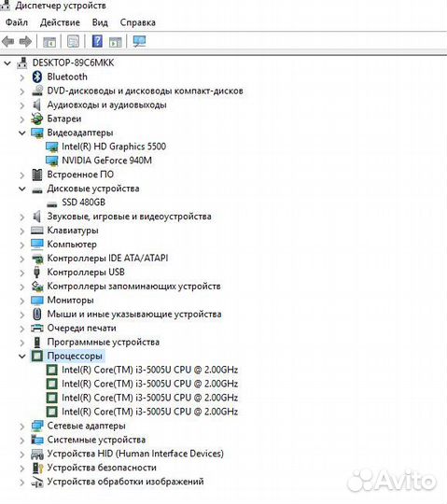Click the icon beside Программные устройства
Viewport: 447px width, 504px height.
click(x=37, y=343)
